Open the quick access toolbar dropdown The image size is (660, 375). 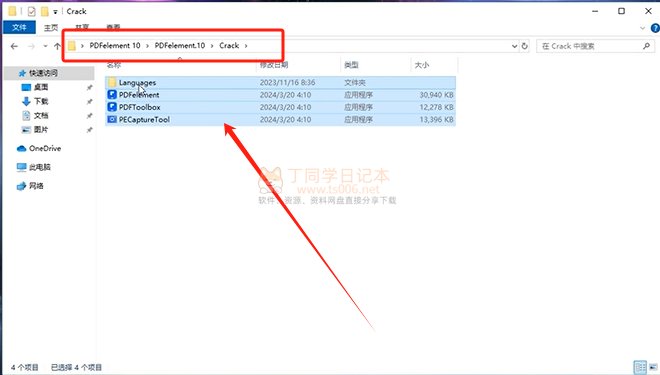point(55,12)
